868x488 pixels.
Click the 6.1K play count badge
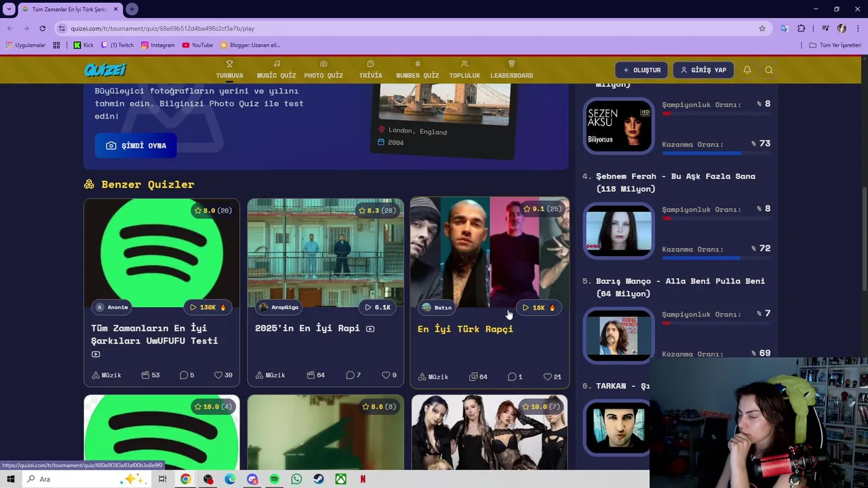point(377,307)
